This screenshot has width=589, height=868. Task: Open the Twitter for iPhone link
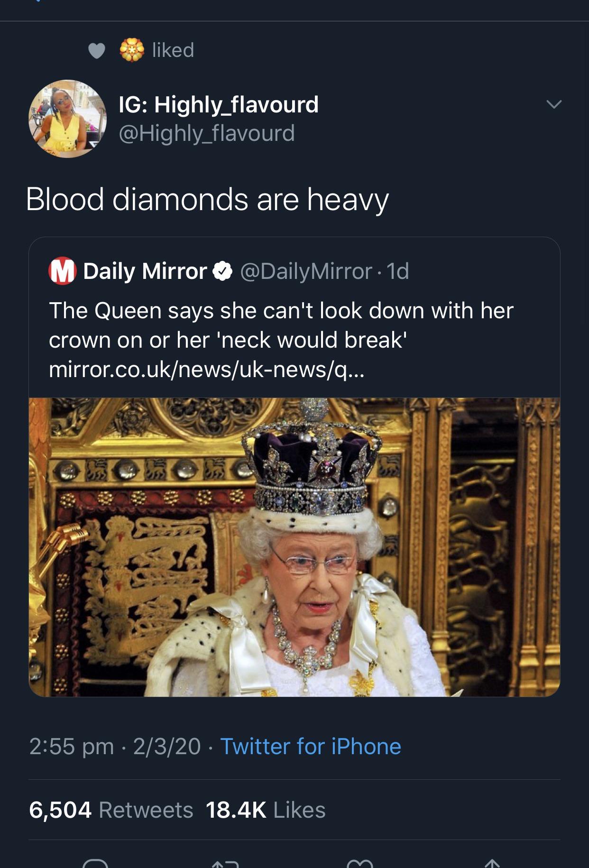click(311, 746)
